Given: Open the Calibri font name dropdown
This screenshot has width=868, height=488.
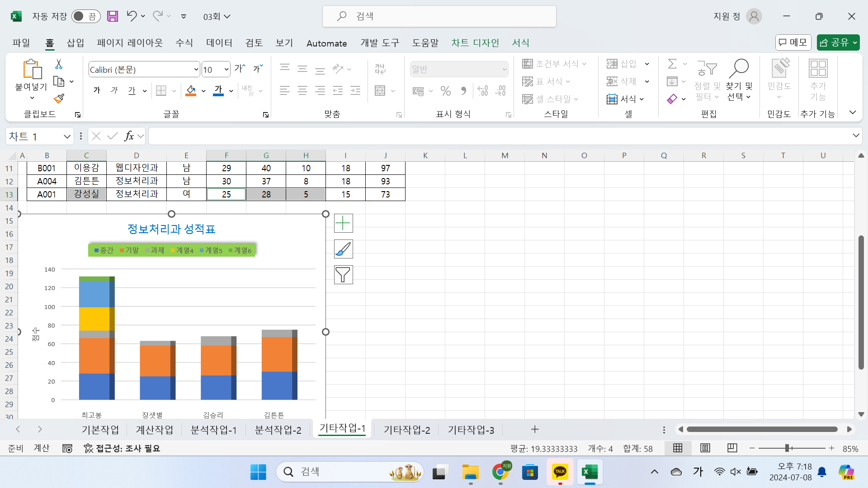Looking at the screenshot, I should (x=196, y=70).
